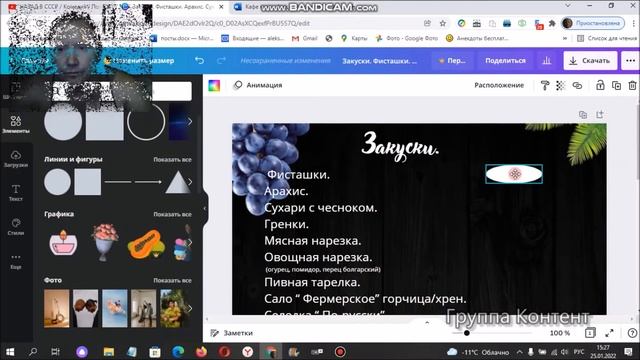
Task: Open the Анимация option
Action: 258,85
